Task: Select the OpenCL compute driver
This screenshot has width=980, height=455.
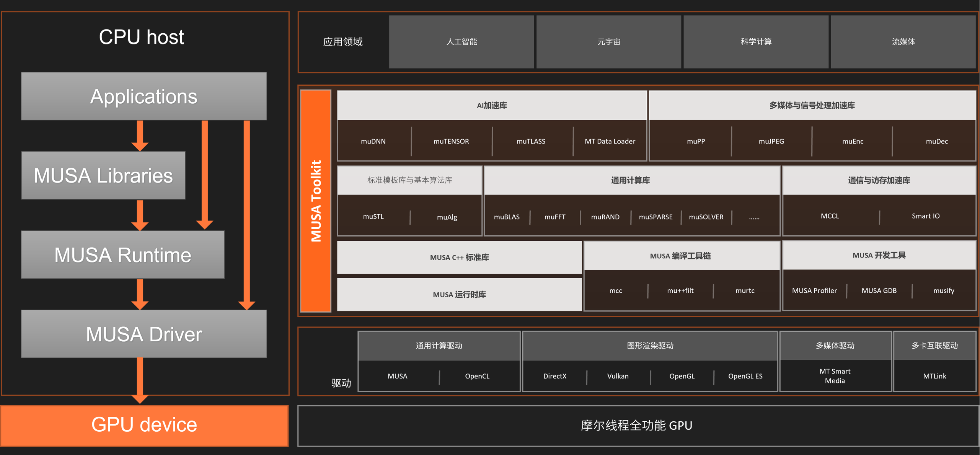Action: (477, 376)
